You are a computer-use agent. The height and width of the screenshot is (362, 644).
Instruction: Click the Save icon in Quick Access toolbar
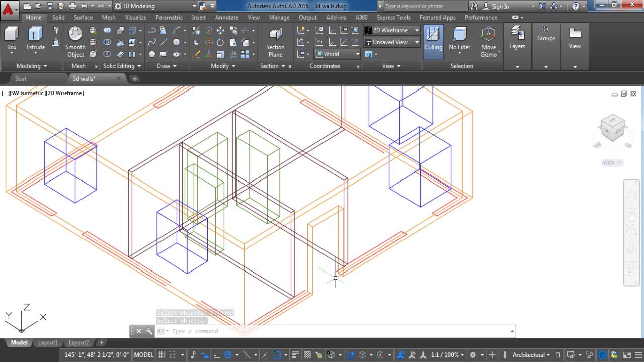[x=50, y=6]
